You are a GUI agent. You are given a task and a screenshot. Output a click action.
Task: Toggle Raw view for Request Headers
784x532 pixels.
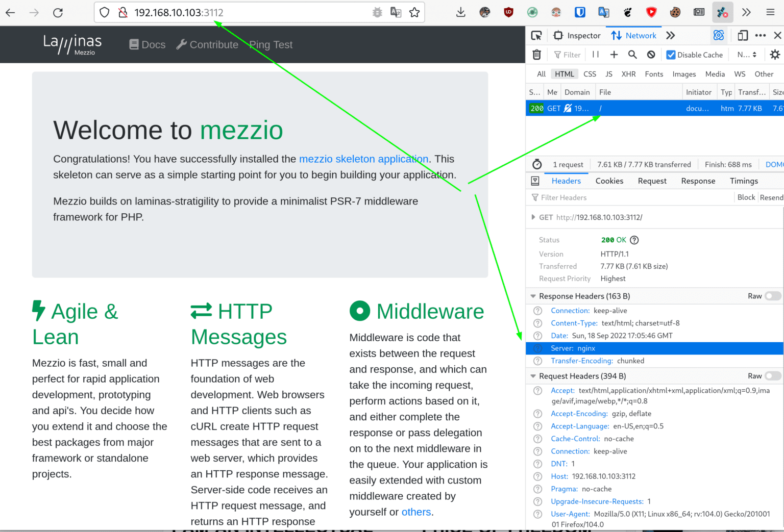point(773,376)
